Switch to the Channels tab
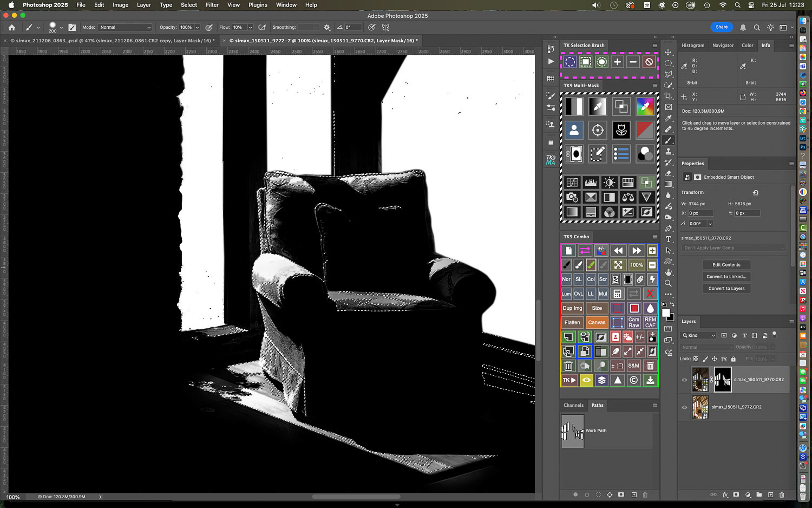This screenshot has width=812, height=508. [573, 405]
